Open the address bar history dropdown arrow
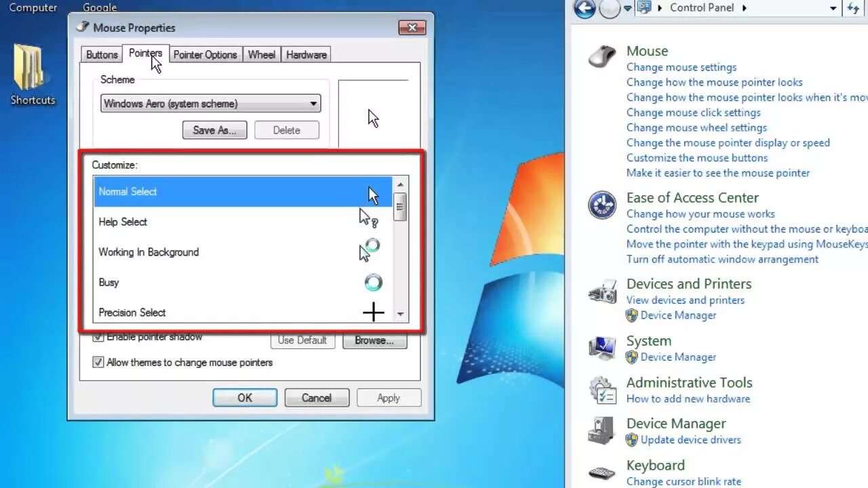The height and width of the screenshot is (488, 868). (833, 8)
